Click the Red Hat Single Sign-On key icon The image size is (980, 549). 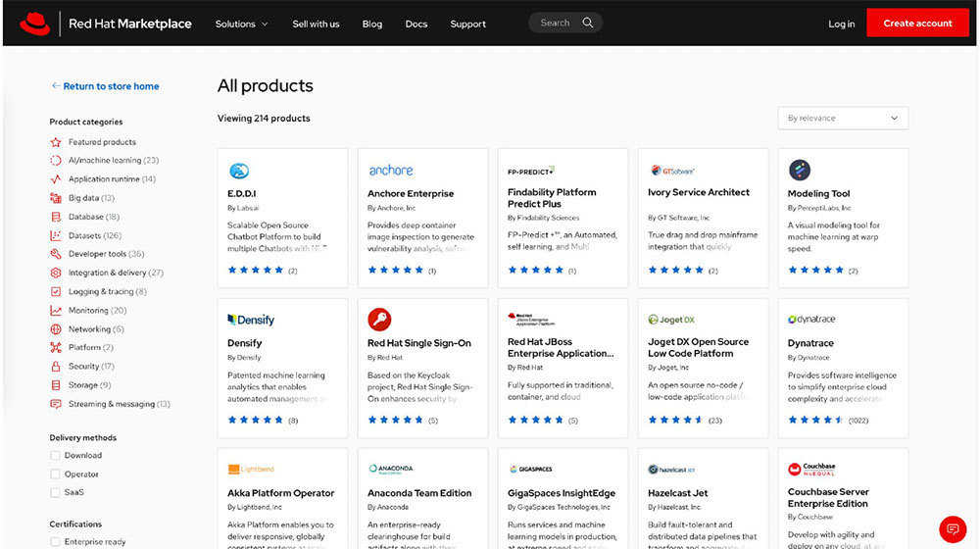pyautogui.click(x=379, y=320)
